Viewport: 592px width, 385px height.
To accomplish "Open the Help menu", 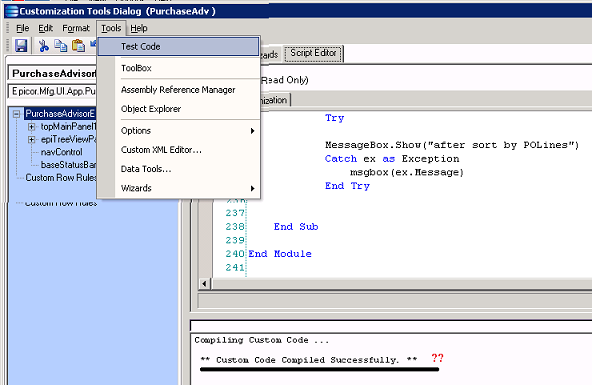I will [x=139, y=28].
